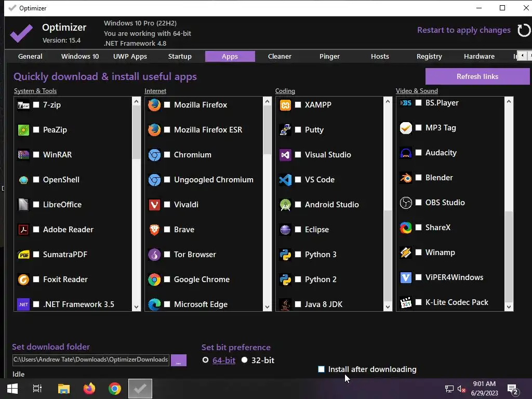532x399 pixels.
Task: Click the Visual Studio icon
Action: tap(285, 155)
